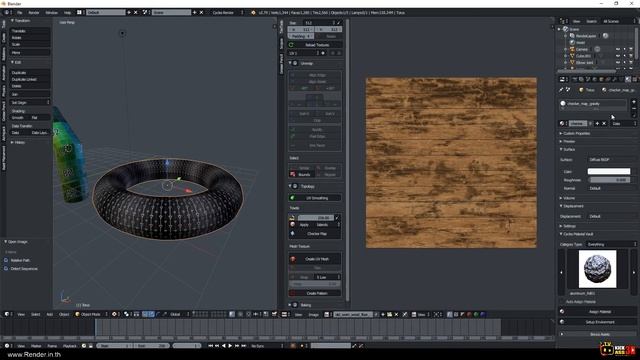This screenshot has height=360, width=640.
Task: Toggle Cube.001 selectability arrow in the outliner
Action: (x=624, y=56)
